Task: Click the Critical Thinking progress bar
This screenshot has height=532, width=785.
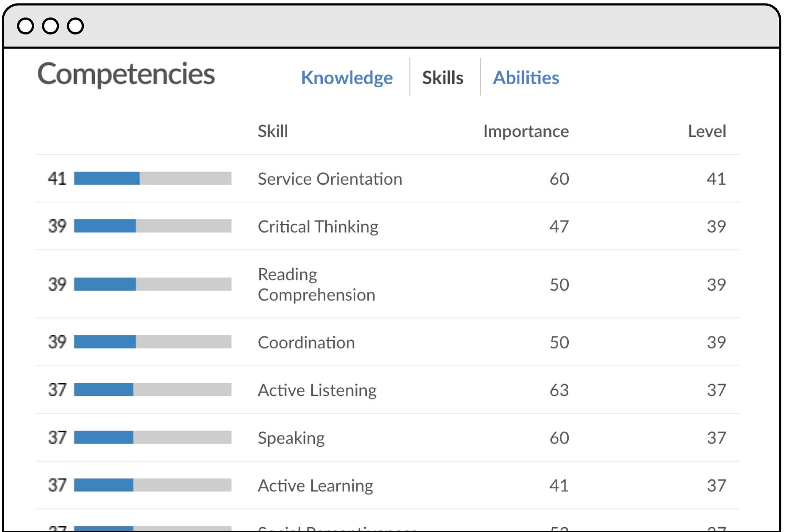Action: [153, 226]
